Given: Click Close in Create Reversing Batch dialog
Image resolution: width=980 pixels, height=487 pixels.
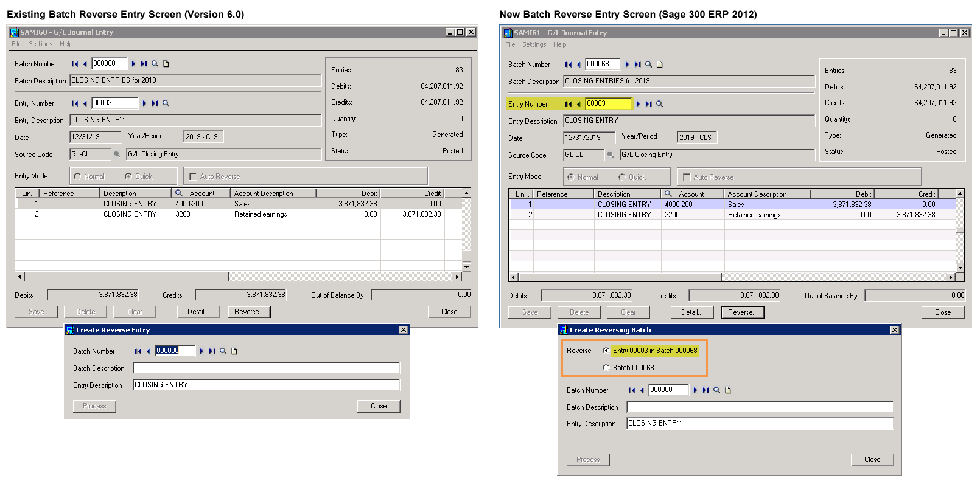Looking at the screenshot, I should pyautogui.click(x=872, y=460).
